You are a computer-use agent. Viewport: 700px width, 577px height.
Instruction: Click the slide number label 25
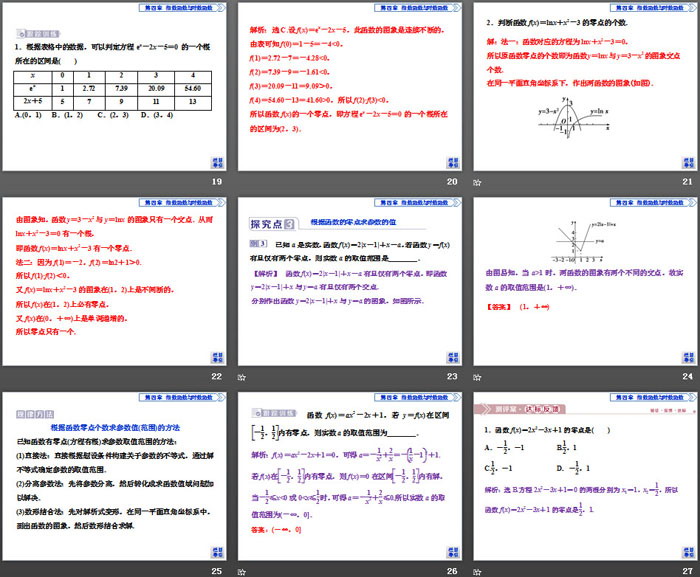217,571
